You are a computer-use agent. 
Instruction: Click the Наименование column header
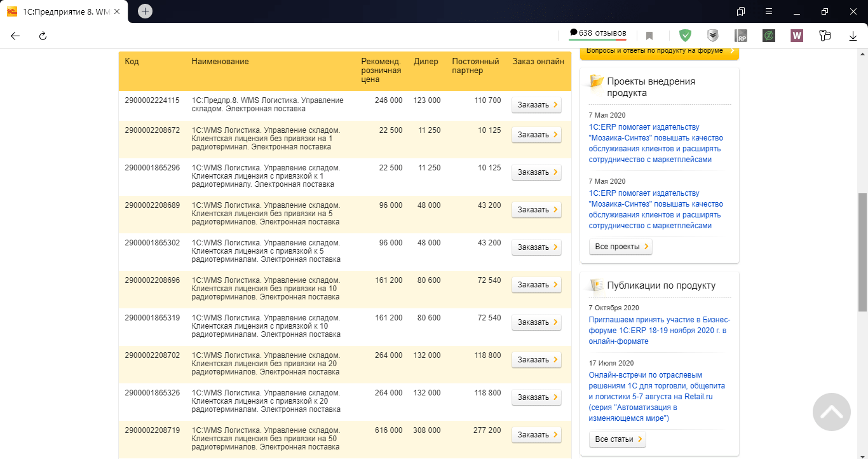tap(220, 62)
